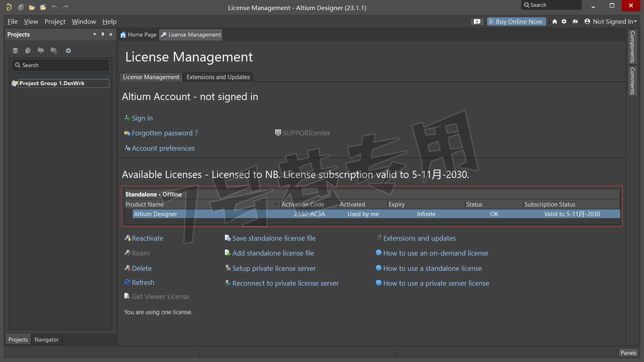Select Project Group 1.DsnWrk tree item

click(64, 84)
